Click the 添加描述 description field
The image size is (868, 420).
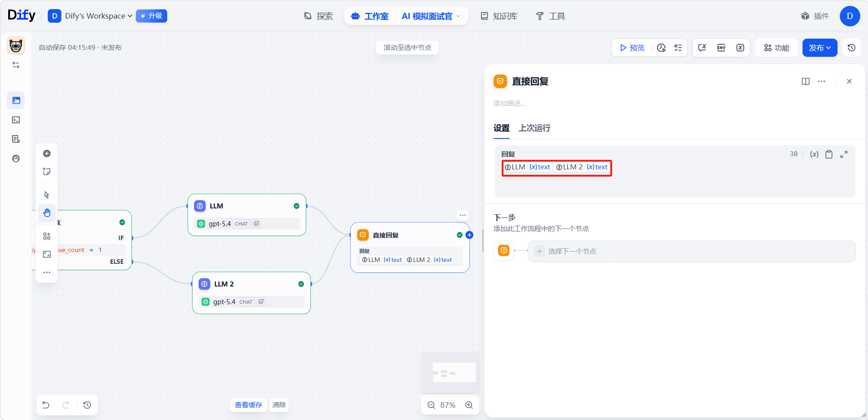coord(509,104)
